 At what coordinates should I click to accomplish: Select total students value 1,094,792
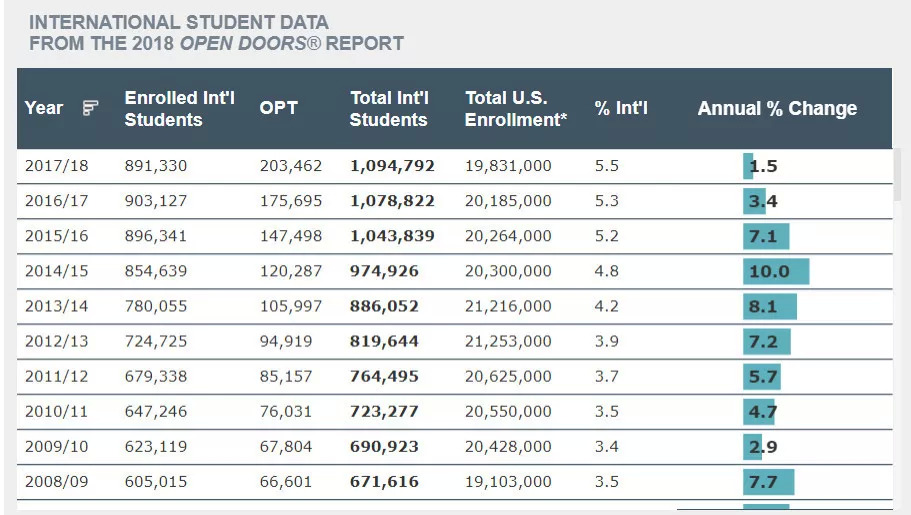click(392, 166)
